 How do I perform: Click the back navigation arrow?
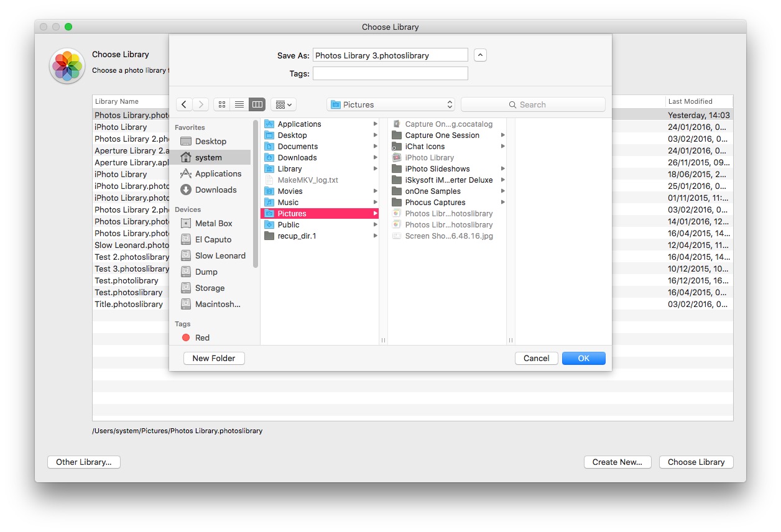point(184,104)
